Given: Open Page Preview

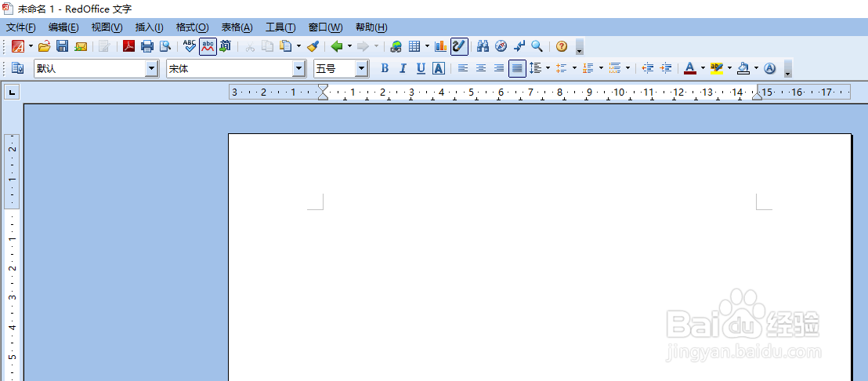Looking at the screenshot, I should [165, 46].
